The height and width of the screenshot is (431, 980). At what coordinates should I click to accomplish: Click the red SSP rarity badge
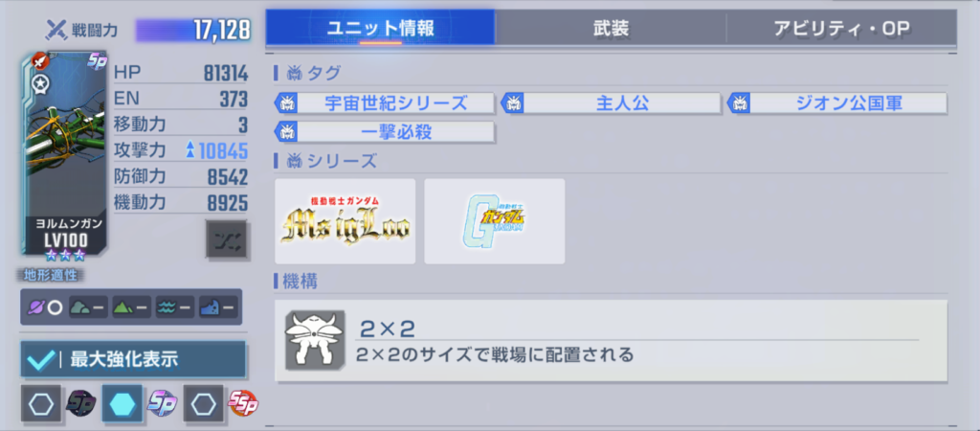[243, 404]
